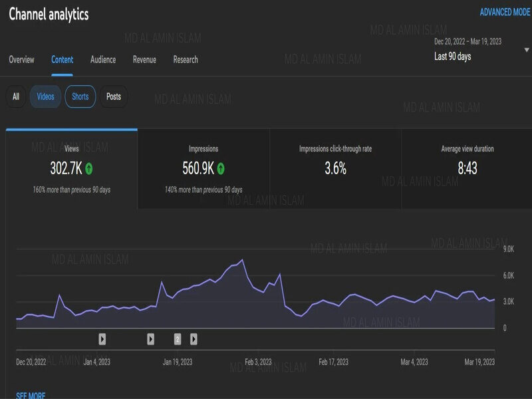Click the Channel analytics heading

pyautogui.click(x=49, y=14)
